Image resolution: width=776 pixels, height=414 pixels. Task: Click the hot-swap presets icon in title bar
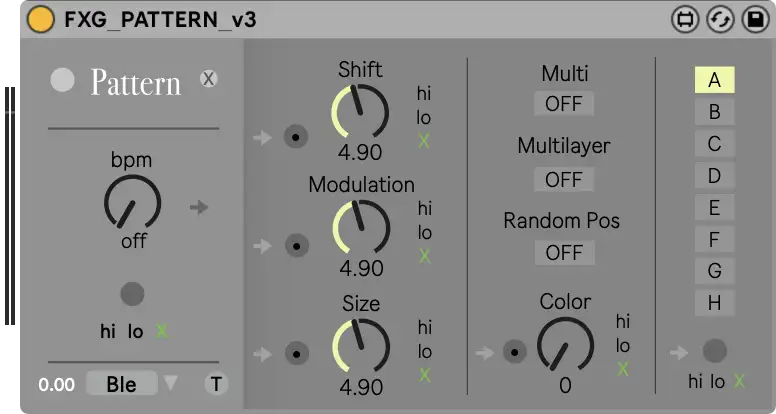tap(685, 20)
